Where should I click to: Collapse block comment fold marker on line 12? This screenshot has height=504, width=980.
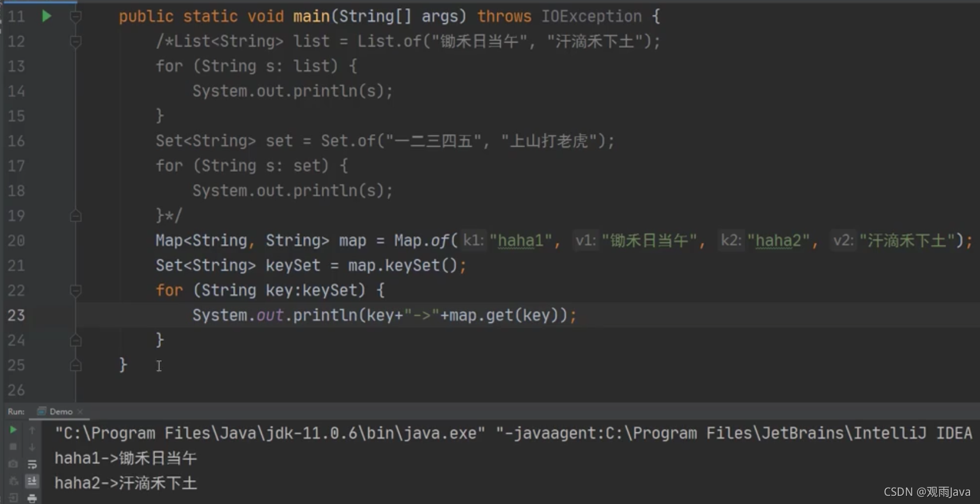tap(76, 41)
